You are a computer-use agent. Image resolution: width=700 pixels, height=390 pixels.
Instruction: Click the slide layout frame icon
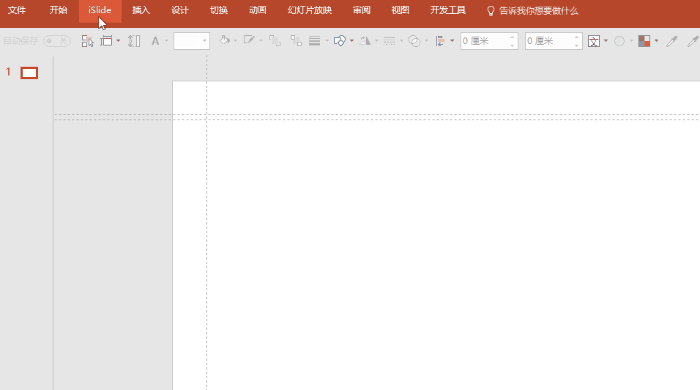[x=106, y=41]
